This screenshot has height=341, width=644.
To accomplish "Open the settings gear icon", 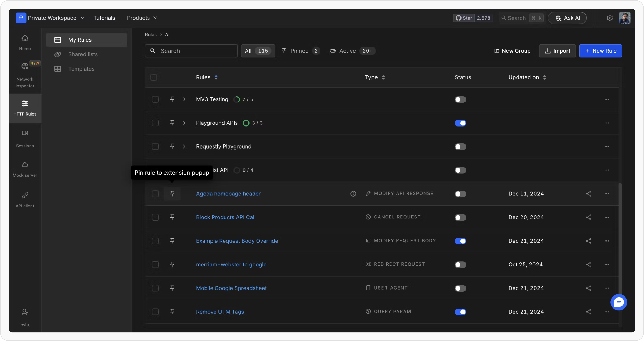I will point(609,18).
